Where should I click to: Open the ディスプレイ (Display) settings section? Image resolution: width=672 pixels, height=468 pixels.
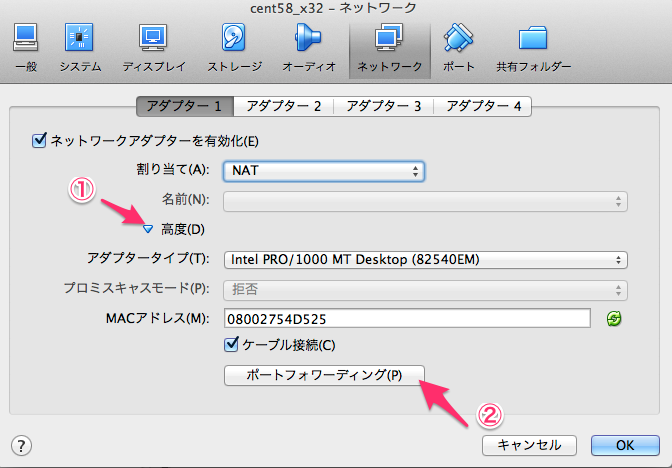[x=153, y=48]
